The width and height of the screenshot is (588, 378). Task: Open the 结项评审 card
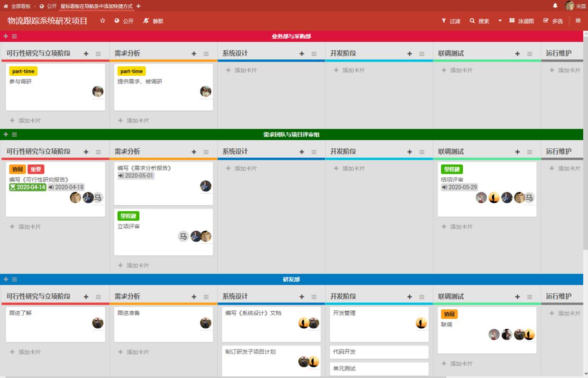pyautogui.click(x=487, y=189)
